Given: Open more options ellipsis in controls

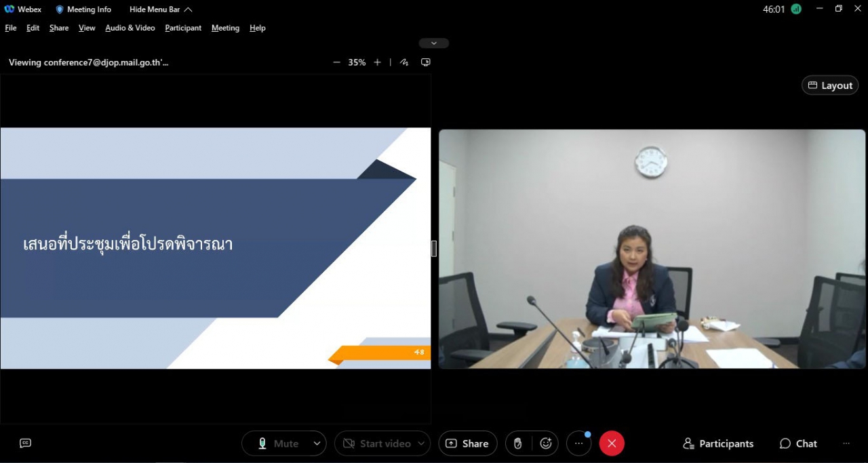Looking at the screenshot, I should point(579,443).
